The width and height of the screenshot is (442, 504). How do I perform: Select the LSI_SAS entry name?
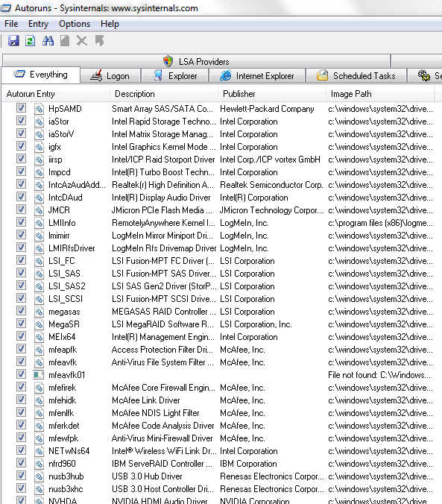[x=64, y=274]
